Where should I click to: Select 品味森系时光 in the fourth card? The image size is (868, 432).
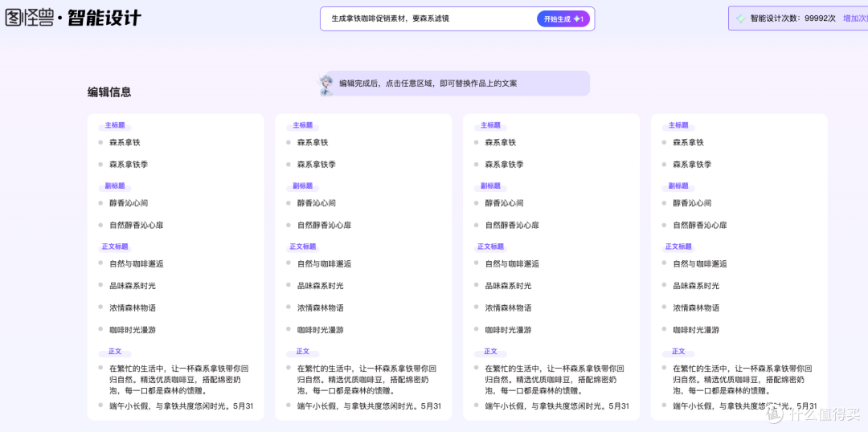[x=696, y=286]
